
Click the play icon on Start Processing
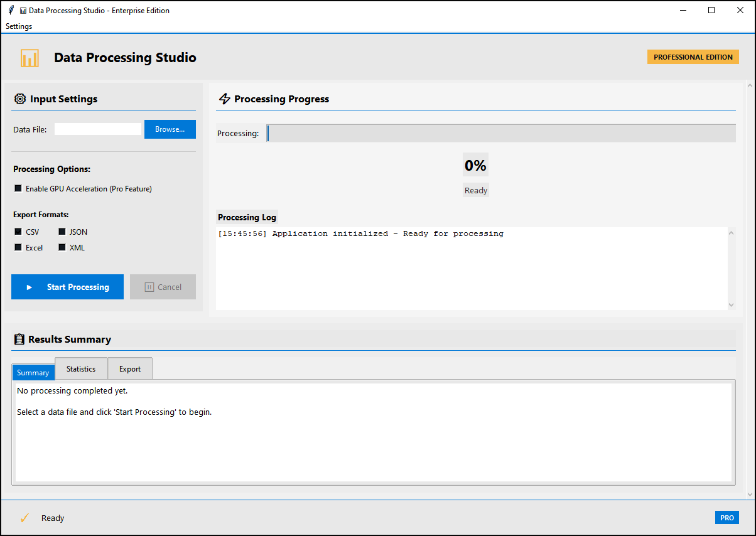point(29,287)
